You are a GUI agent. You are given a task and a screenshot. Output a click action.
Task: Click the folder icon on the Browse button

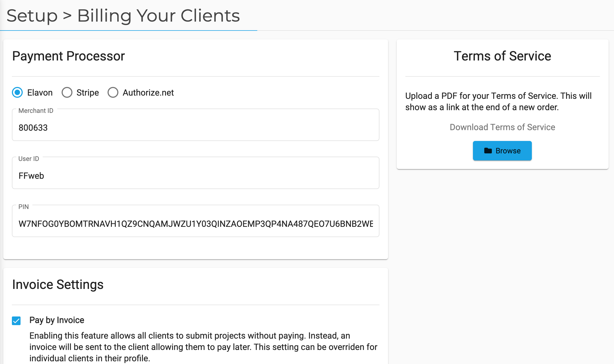coord(488,151)
